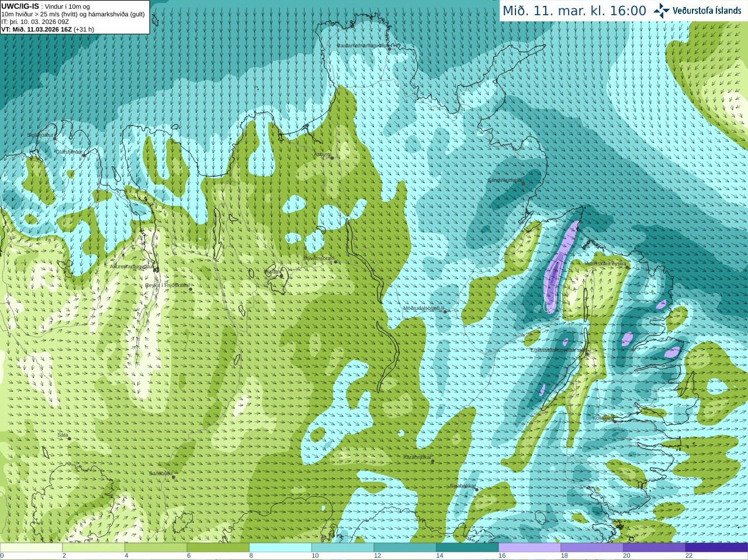Click the legend tick value '16'
Viewport: 748px width, 560px height.
[x=502, y=556]
